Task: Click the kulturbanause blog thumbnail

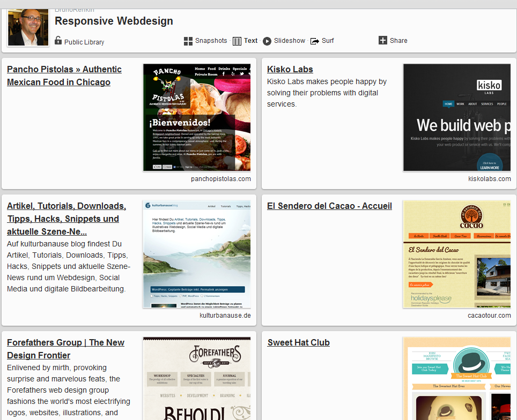Action: [x=196, y=254]
